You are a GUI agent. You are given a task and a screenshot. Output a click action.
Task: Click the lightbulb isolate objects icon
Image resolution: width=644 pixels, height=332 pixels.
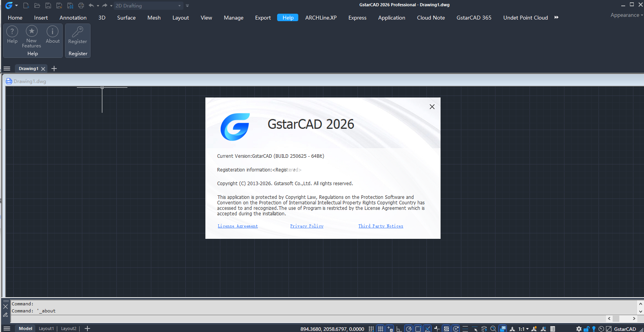594,329
